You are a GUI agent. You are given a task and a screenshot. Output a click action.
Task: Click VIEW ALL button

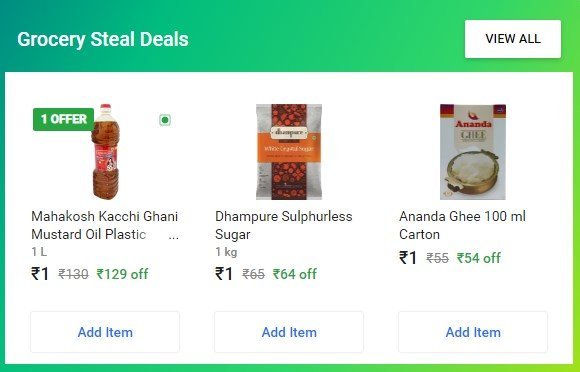(x=513, y=39)
